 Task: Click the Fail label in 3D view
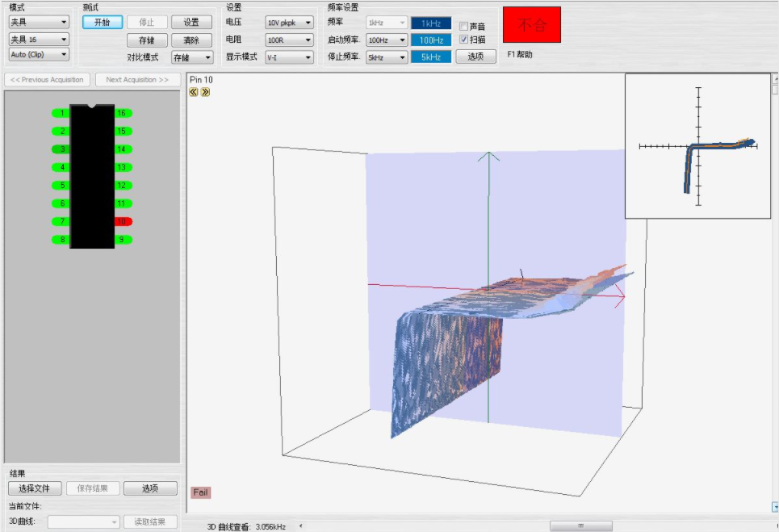201,492
